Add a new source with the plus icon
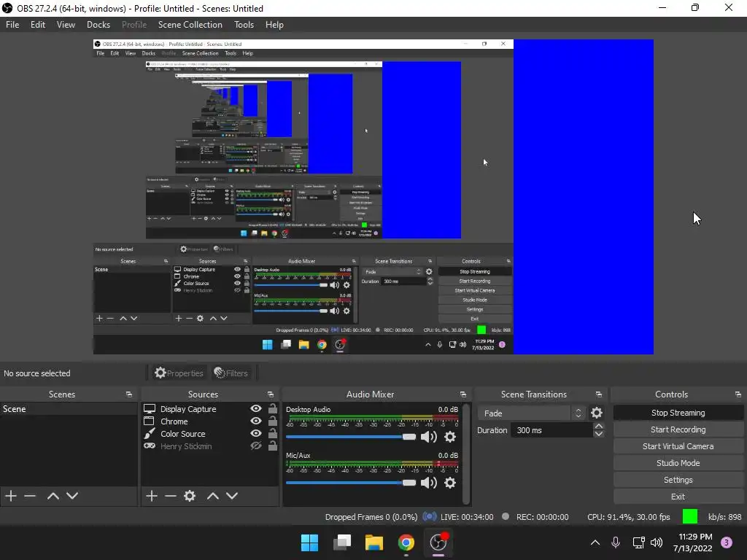Screen dimensions: 747x560 152,496
